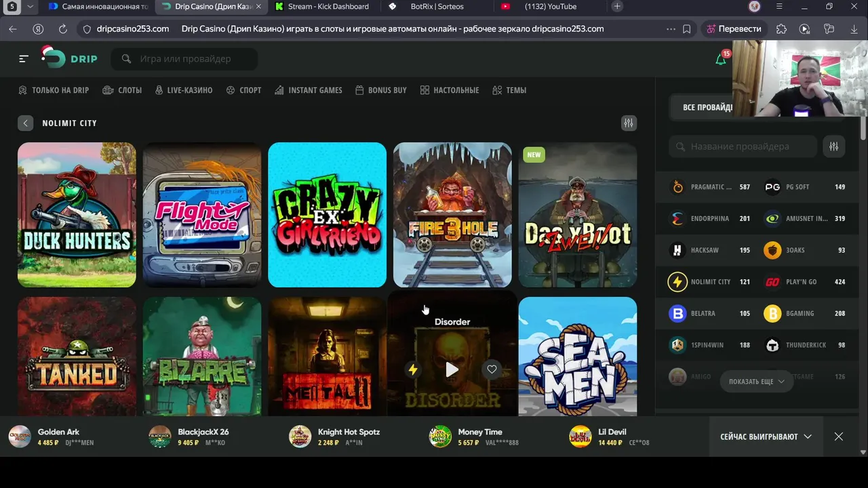Go back from Nolimit City list
The image size is (868, 488).
25,123
